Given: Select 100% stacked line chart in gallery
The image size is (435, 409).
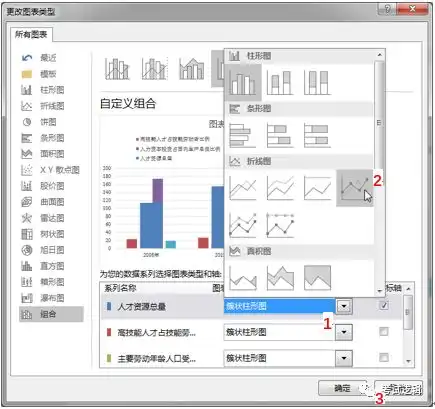Looking at the screenshot, I should (317, 188).
